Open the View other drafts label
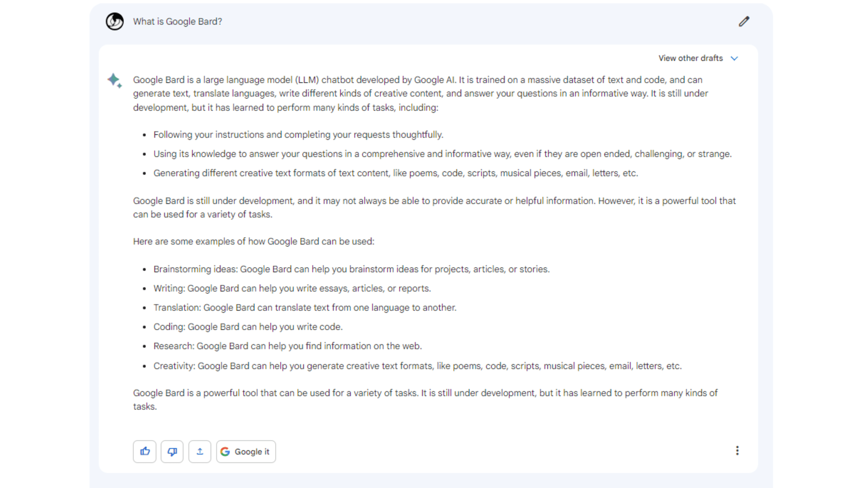Screen dimensions: 868x488 [x=691, y=58]
